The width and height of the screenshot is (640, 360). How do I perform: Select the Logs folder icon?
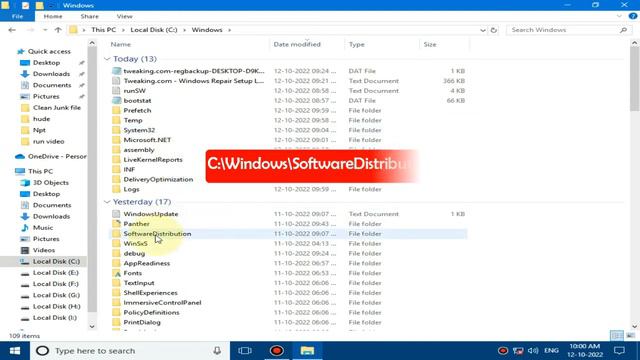tap(116, 189)
